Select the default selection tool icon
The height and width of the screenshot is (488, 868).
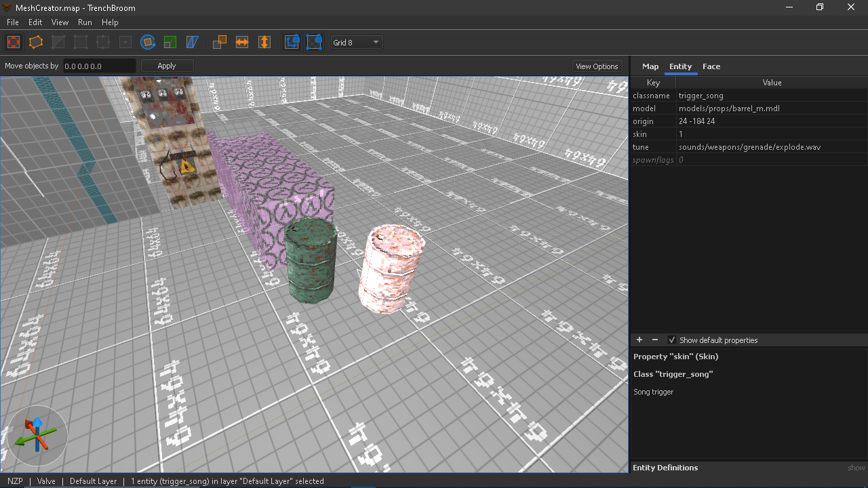pos(14,42)
